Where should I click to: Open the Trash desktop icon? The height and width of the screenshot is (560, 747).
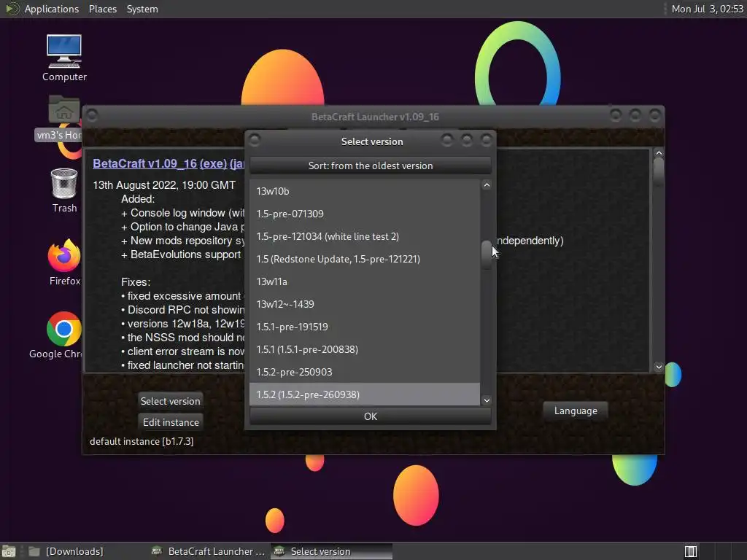tap(64, 190)
